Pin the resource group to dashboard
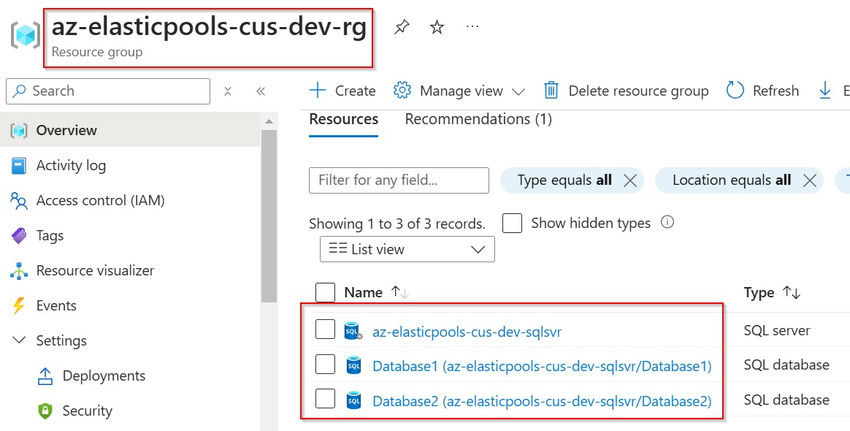 (402, 27)
